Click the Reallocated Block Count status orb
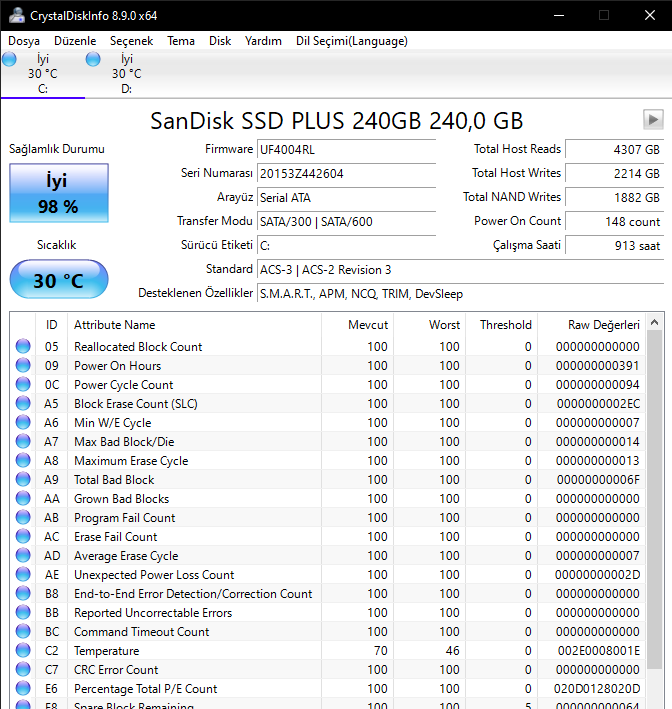This screenshot has height=709, width=672. click(23, 347)
